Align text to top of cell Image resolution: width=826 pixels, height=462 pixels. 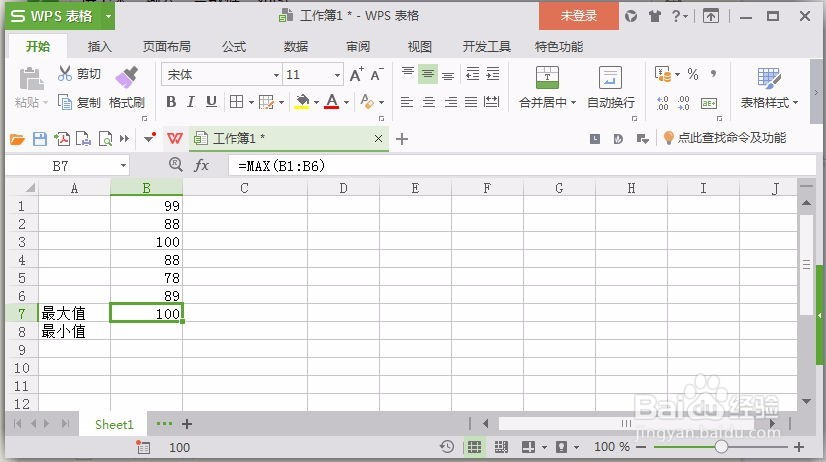click(x=408, y=73)
